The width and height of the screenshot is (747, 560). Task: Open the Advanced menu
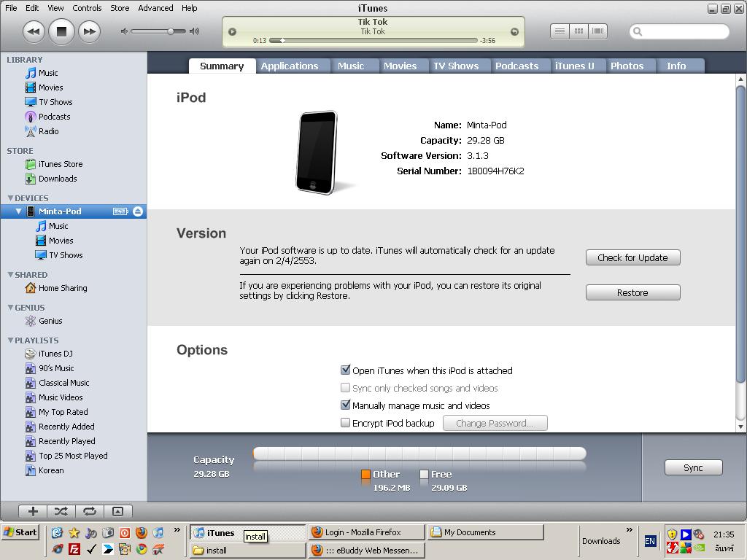pyautogui.click(x=155, y=8)
